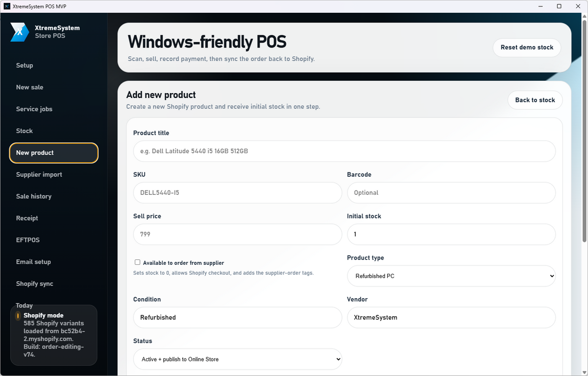Click the Shopify mode status panel

(x=54, y=335)
